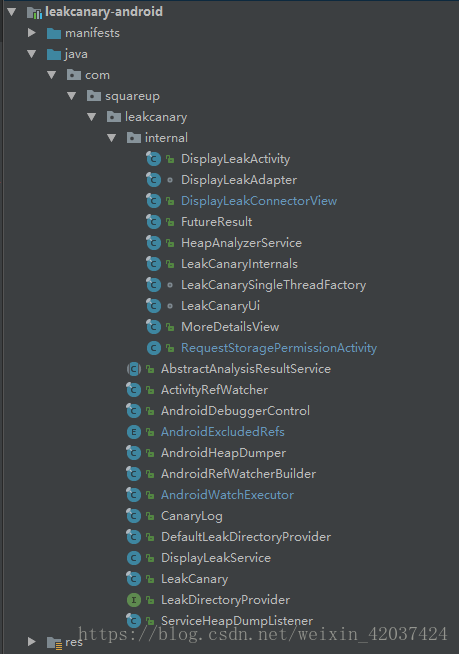Click class icon beside LeakCanaryInternals

click(154, 264)
